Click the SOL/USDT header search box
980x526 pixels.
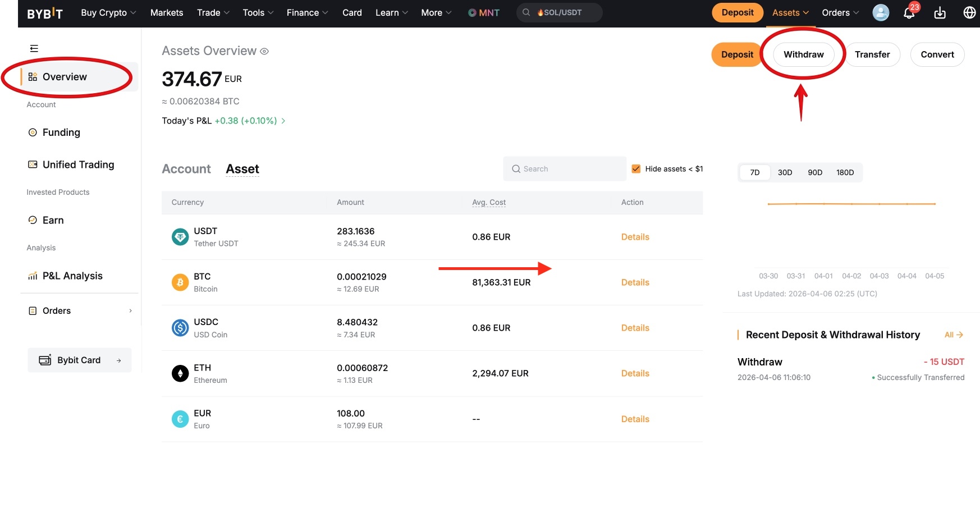(559, 12)
